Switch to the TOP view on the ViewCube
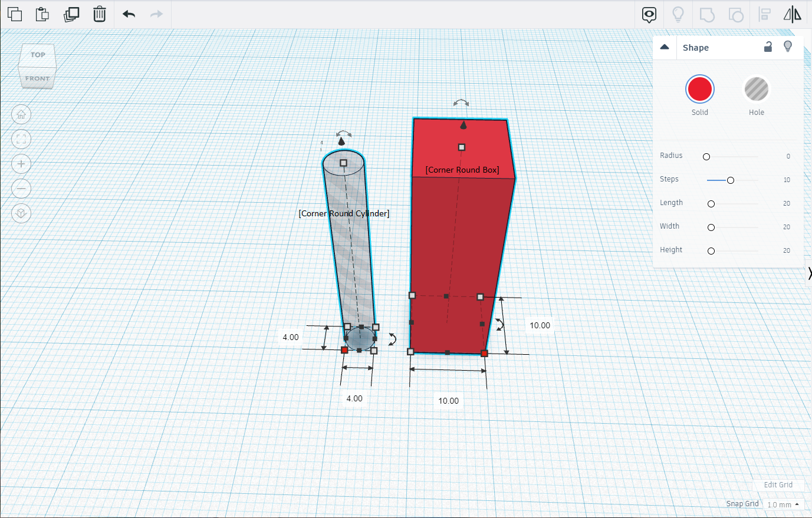 37,54
